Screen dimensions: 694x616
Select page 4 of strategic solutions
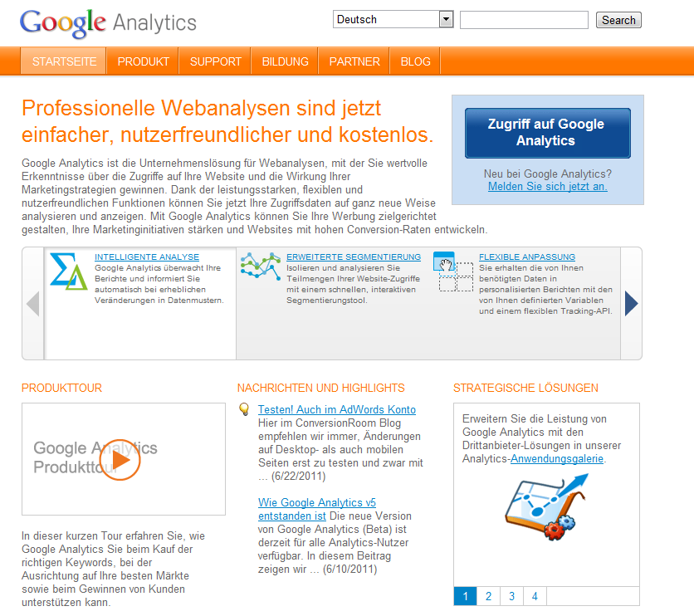click(535, 596)
